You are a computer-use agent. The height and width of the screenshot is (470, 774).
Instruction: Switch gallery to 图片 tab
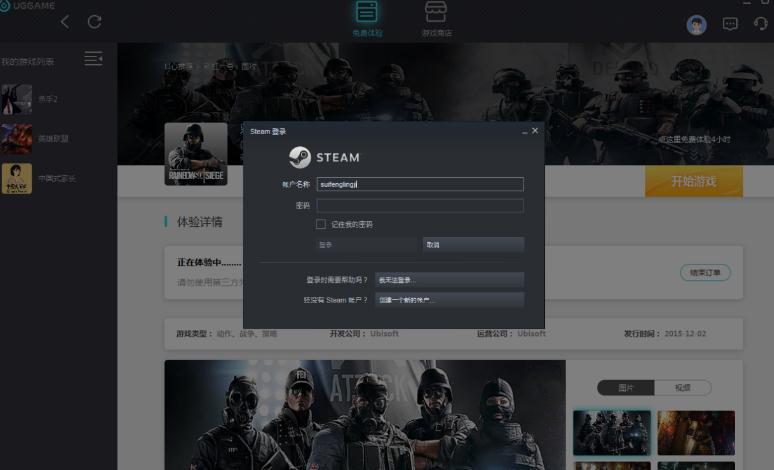(625, 388)
